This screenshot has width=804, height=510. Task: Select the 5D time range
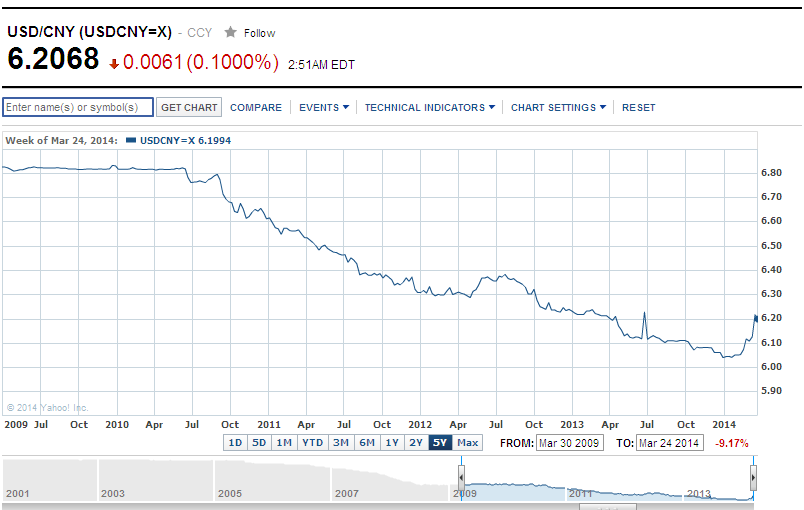[x=259, y=442]
